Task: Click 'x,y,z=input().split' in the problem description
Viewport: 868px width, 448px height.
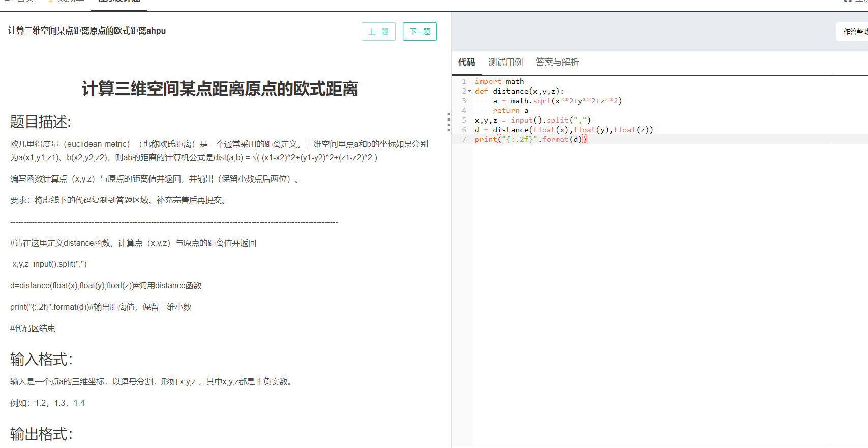Action: [x=49, y=264]
